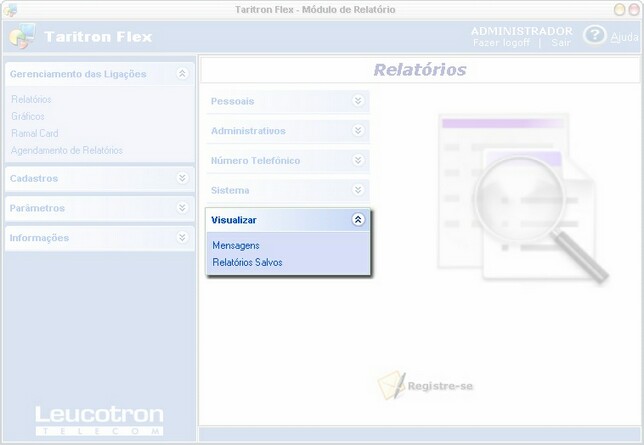
Task: Click the Informações header label
Action: pos(39,238)
